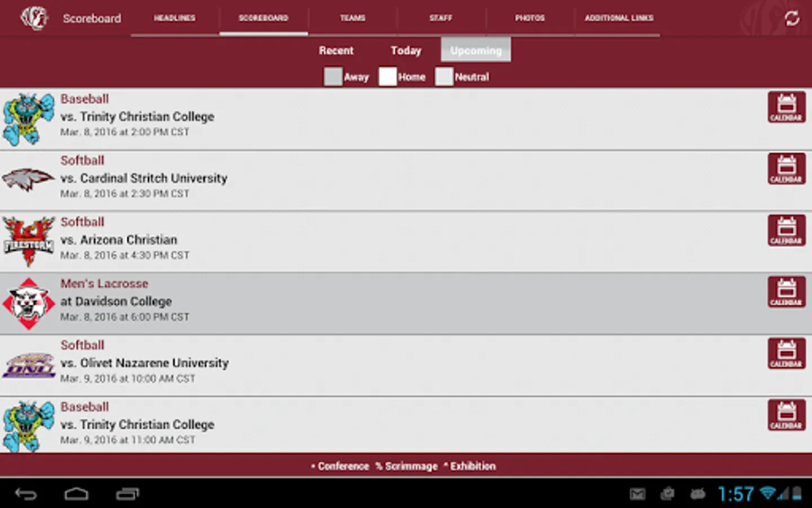The image size is (812, 508).
Task: Open the Additional Links tab
Action: click(x=619, y=18)
